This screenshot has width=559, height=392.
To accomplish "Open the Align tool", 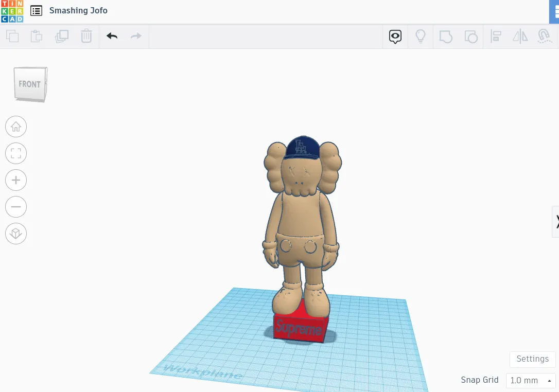I will coord(496,37).
